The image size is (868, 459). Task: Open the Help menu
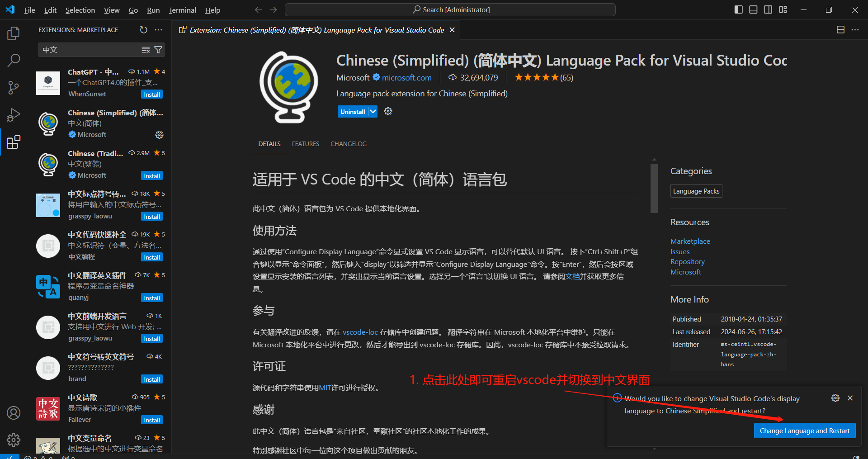(x=212, y=10)
